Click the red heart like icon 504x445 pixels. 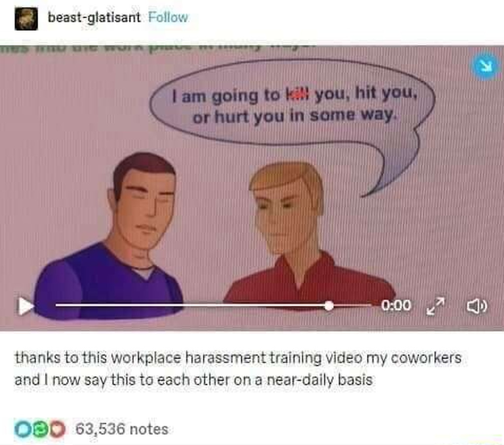57,429
